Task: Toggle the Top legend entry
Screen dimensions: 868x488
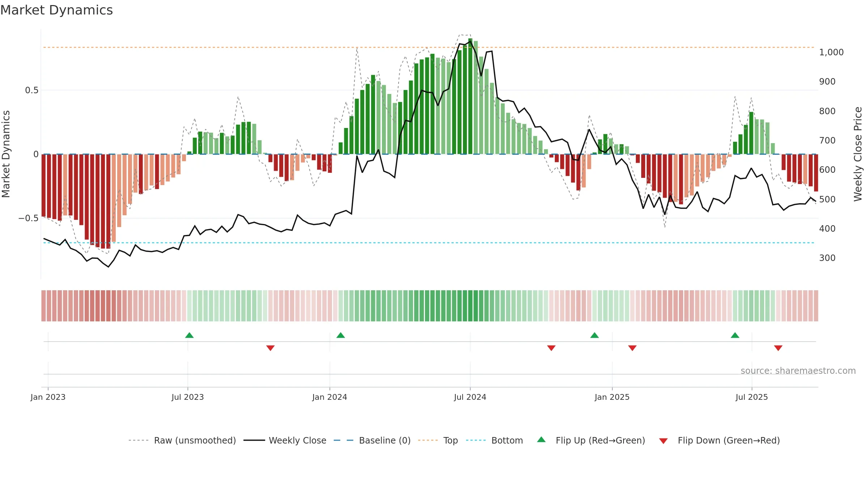Action: pos(438,440)
